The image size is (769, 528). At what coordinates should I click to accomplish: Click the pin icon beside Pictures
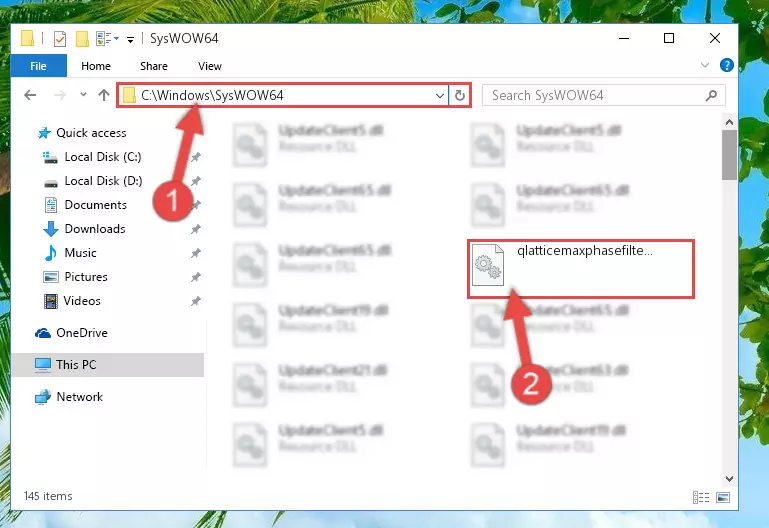click(195, 277)
